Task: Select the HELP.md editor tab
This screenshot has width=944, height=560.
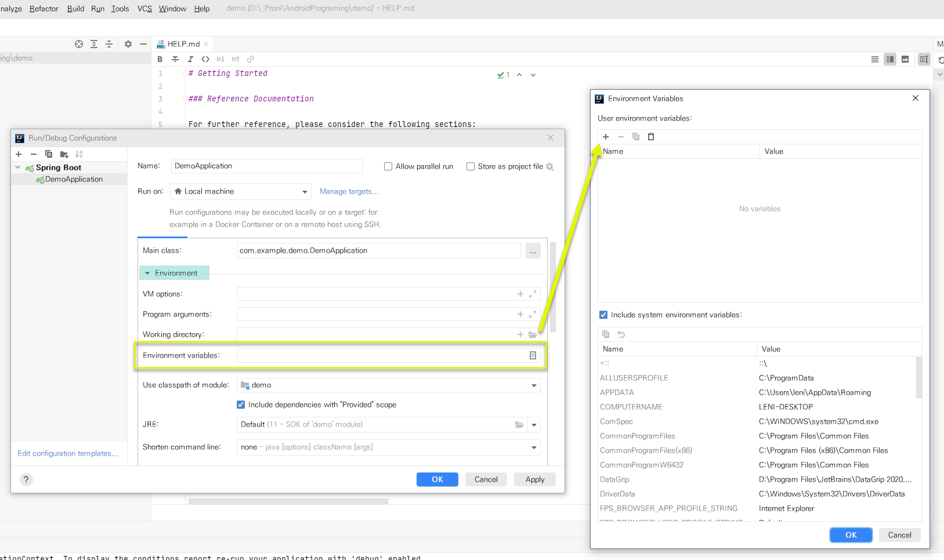Action: pos(183,44)
